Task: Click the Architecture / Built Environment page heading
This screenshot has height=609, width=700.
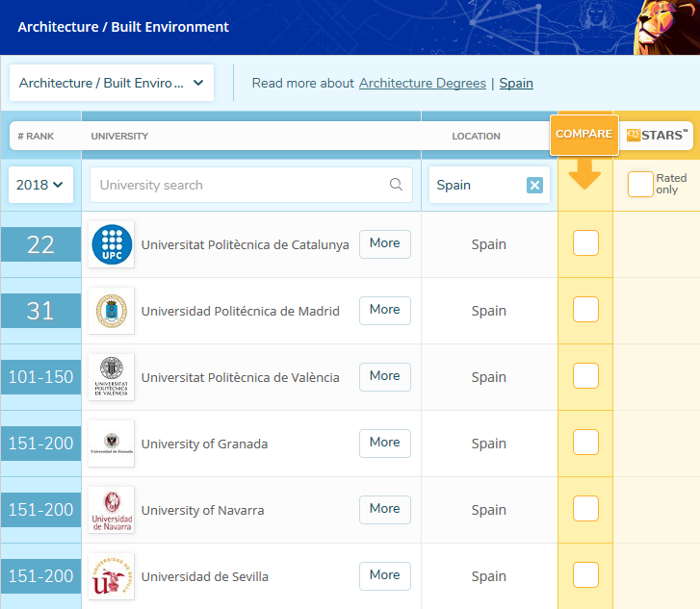Action: [x=123, y=27]
